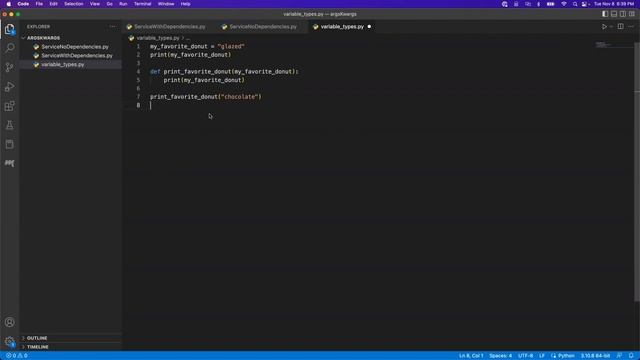Viewport: 640px width, 360px height.
Task: Open the Terminal menu
Action: click(x=142, y=4)
